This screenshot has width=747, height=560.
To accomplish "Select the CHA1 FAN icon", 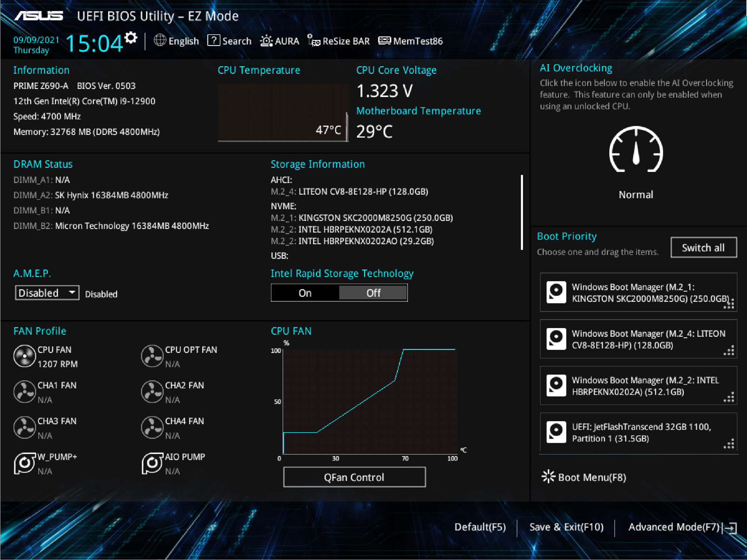I will pyautogui.click(x=24, y=392).
